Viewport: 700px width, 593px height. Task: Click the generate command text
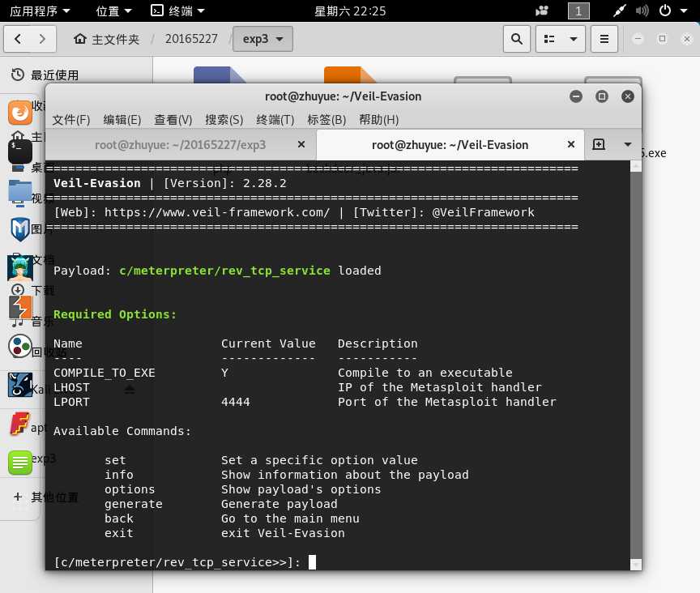[x=134, y=504]
